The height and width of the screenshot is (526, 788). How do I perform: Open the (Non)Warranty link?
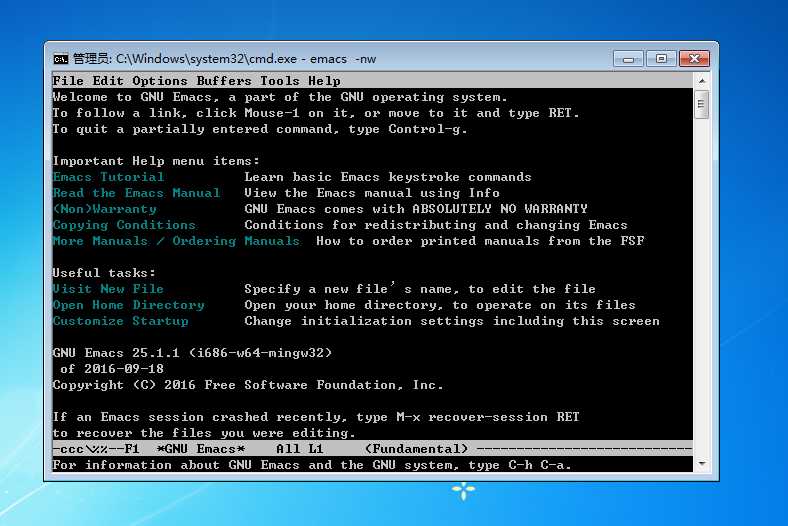click(105, 209)
